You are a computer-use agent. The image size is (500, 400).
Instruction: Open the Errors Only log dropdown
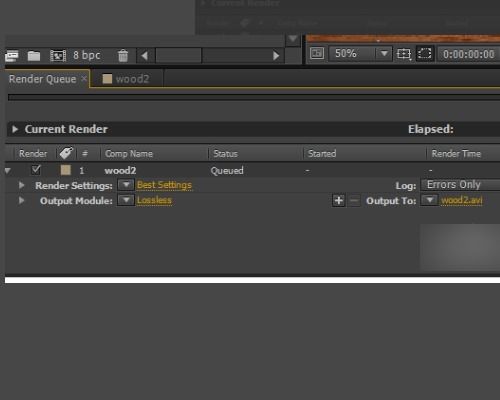[461, 185]
